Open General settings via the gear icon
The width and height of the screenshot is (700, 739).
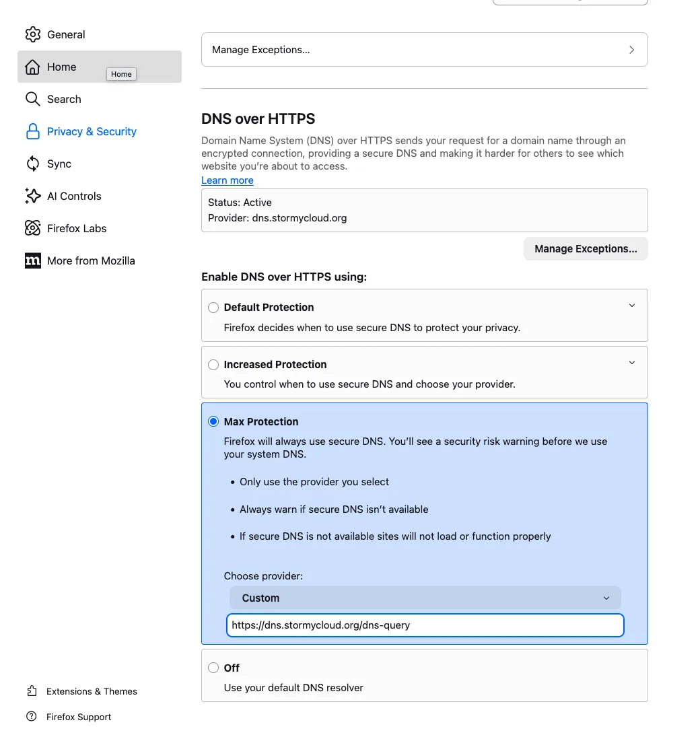32,34
